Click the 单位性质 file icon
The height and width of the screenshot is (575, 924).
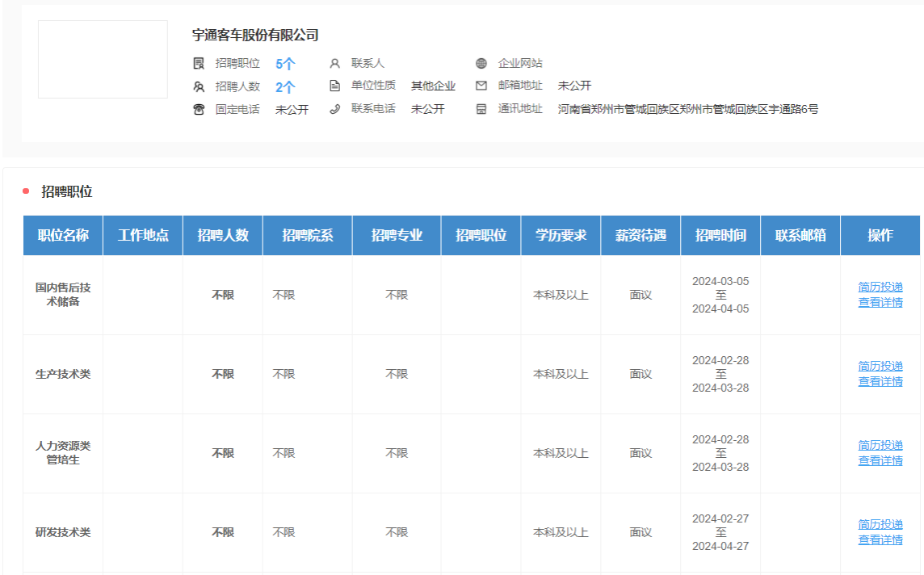coord(334,86)
